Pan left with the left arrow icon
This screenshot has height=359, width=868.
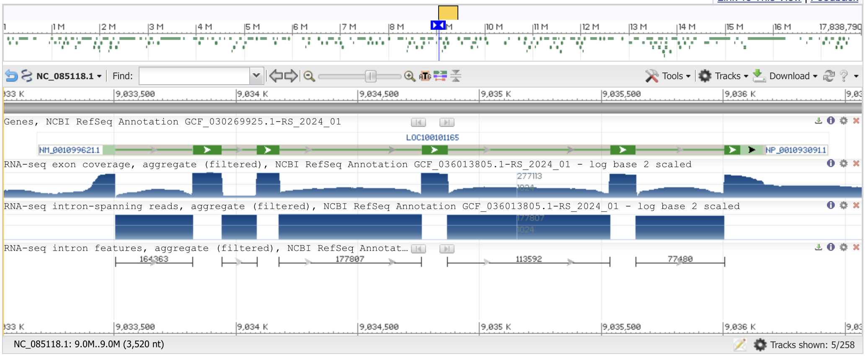[x=276, y=76]
